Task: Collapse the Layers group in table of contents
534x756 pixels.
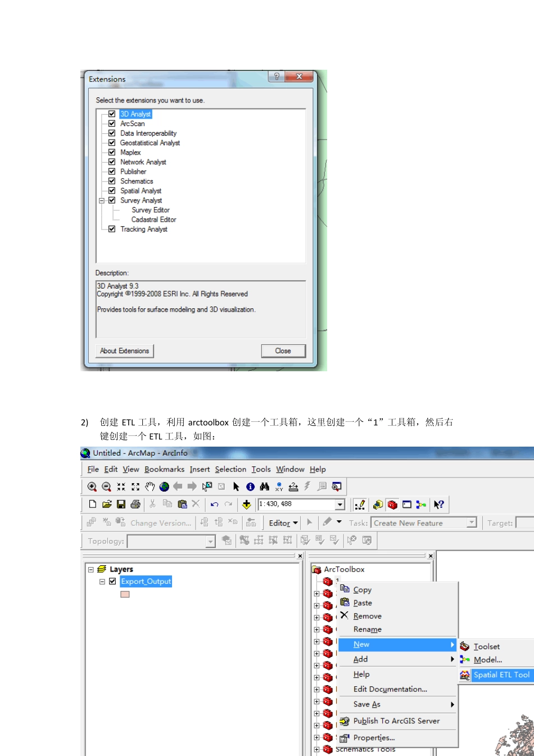Action: coord(91,569)
